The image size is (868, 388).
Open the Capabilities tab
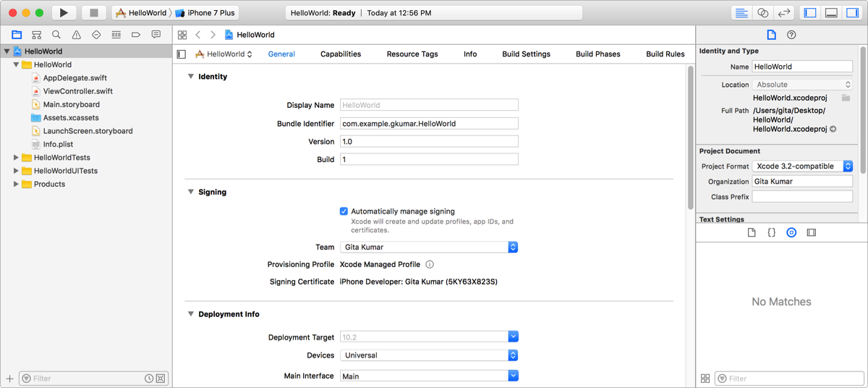click(340, 54)
